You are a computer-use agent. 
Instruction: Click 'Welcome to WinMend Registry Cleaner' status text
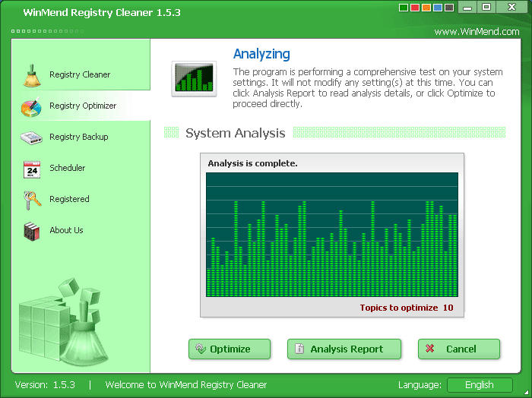[x=186, y=385]
